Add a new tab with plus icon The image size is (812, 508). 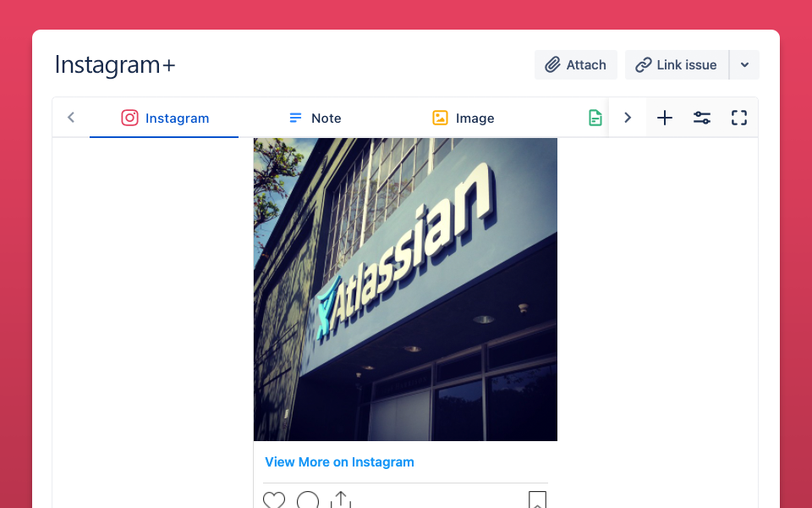coord(665,118)
